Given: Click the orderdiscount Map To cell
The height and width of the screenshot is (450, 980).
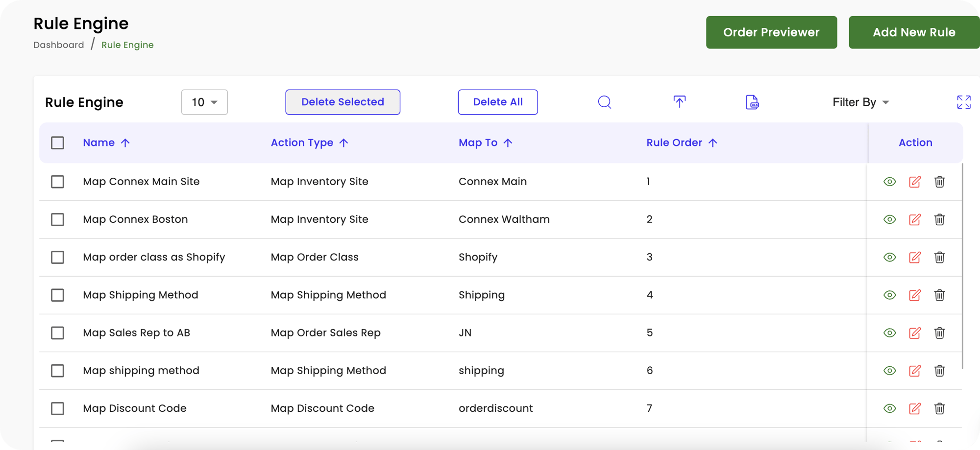Looking at the screenshot, I should (x=495, y=408).
